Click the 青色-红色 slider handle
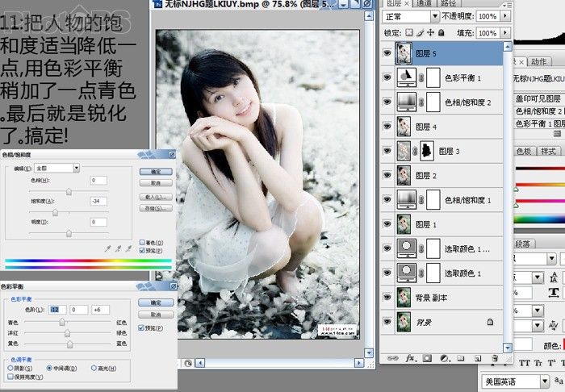 [x=62, y=322]
